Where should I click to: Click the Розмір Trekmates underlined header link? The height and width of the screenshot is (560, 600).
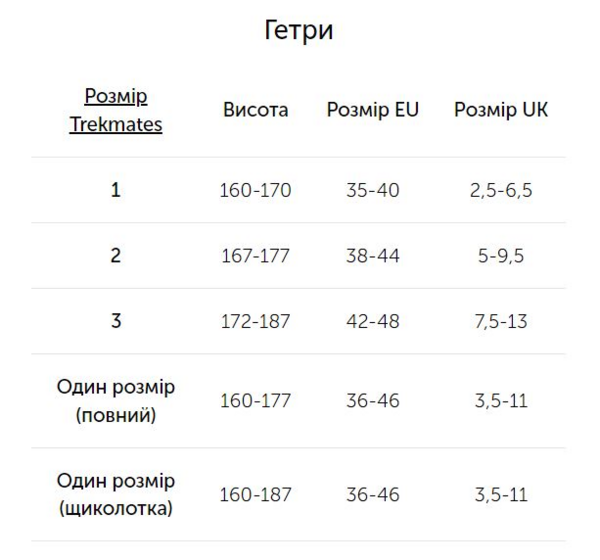click(x=116, y=110)
